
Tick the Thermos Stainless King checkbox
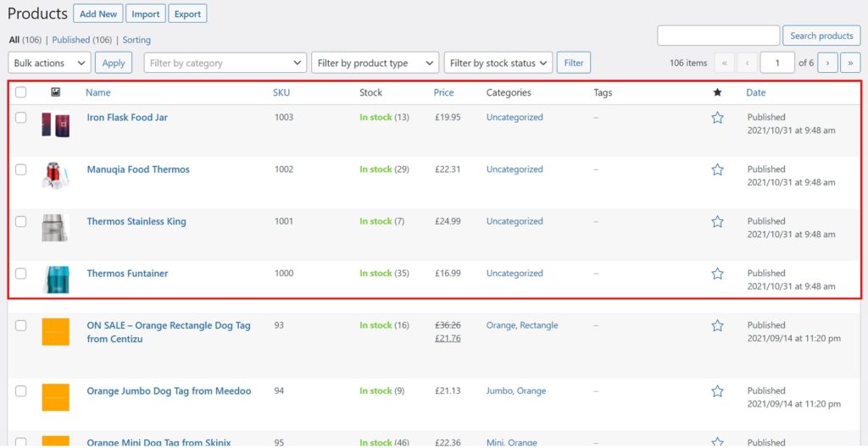tap(20, 221)
